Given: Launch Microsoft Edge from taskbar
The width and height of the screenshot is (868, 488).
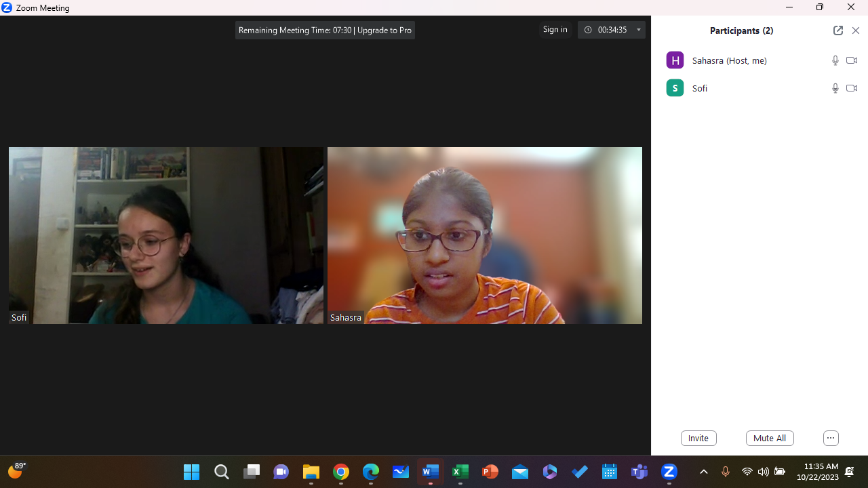Looking at the screenshot, I should pos(371,472).
